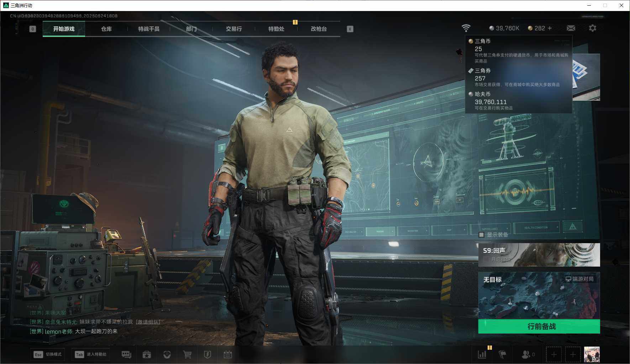Open the chat bubble icon in bottom bar

point(126,354)
